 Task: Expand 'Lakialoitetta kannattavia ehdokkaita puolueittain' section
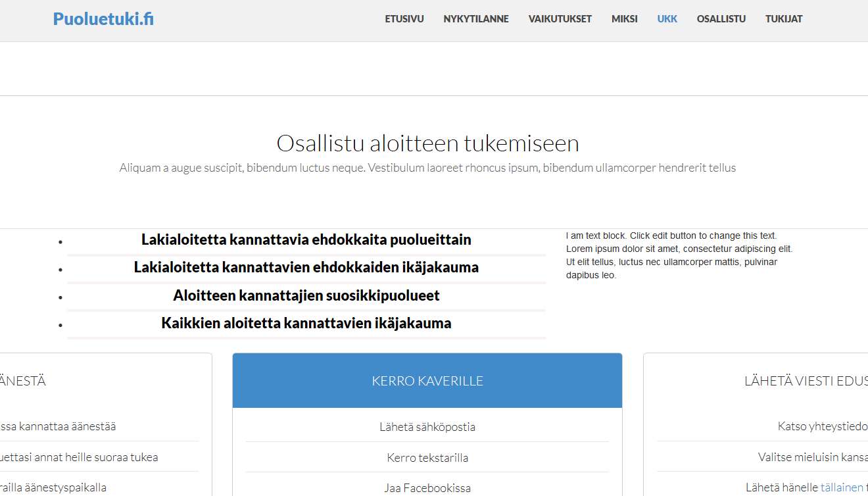click(x=306, y=240)
